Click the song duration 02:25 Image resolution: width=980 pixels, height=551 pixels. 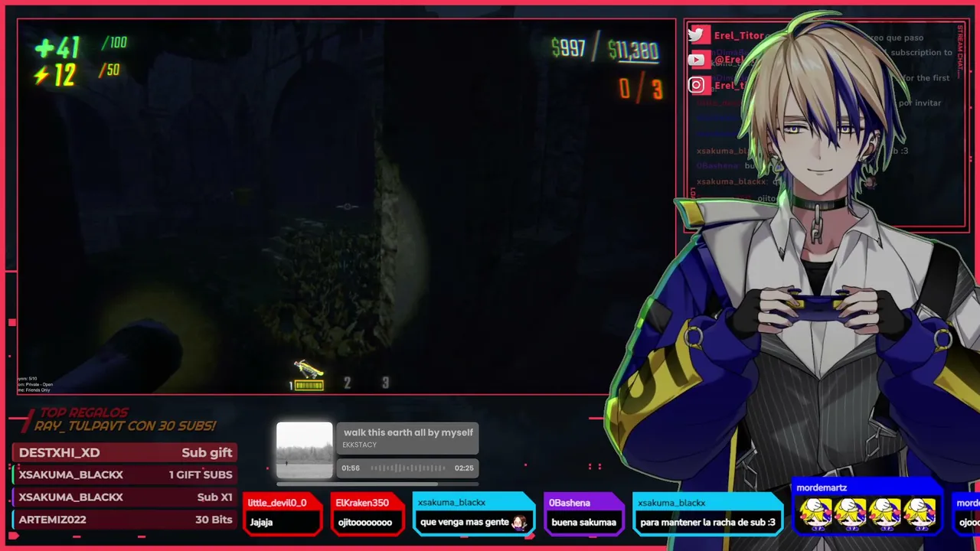(464, 468)
